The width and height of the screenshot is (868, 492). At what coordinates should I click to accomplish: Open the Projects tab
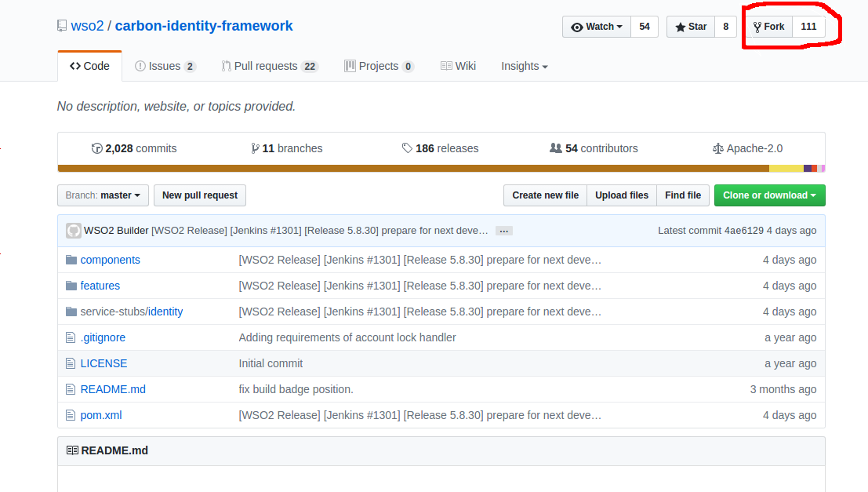pos(380,66)
